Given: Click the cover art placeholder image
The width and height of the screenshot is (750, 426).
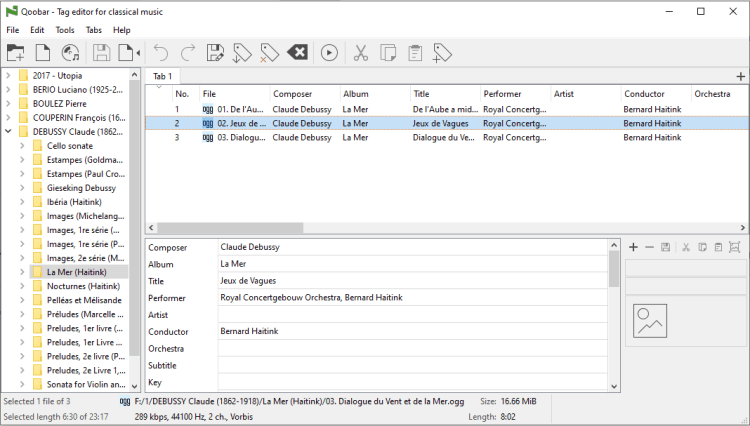Looking at the screenshot, I should click(650, 321).
